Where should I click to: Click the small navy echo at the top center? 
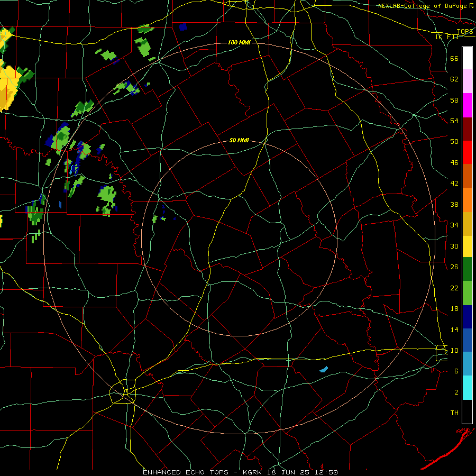[x=183, y=27]
